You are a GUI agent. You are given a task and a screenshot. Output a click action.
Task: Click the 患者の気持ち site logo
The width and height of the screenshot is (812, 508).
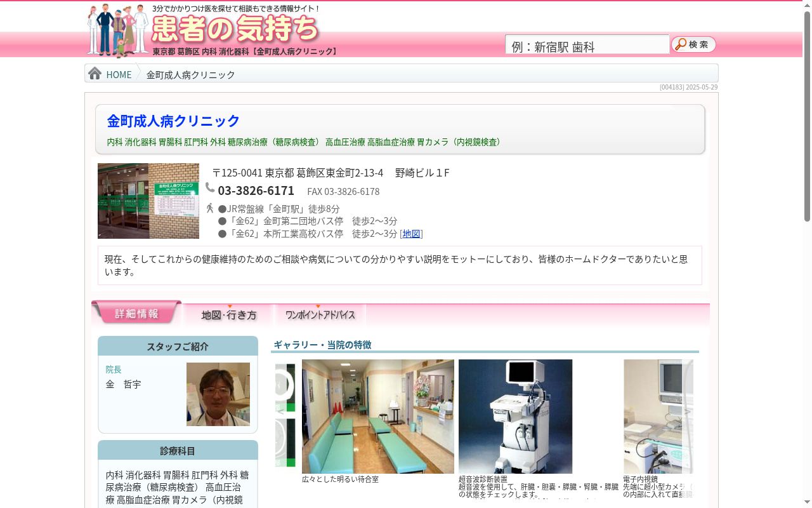tap(235, 29)
